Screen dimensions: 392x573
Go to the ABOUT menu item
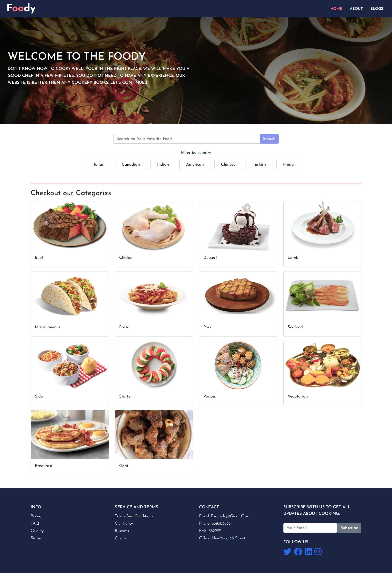tap(356, 9)
